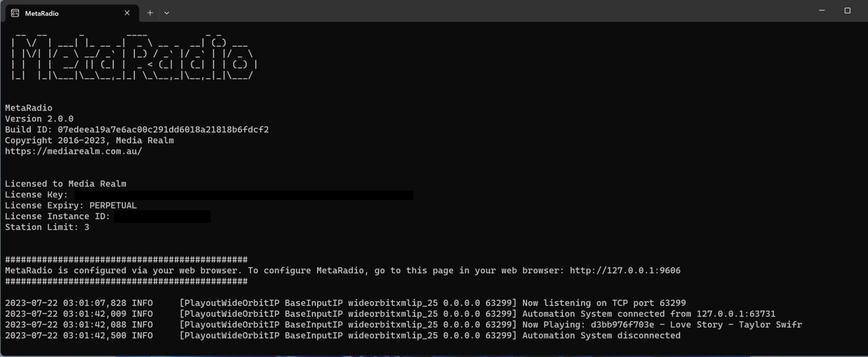Click the Station Limit: 3 text
This screenshot has width=868, height=357.
pyautogui.click(x=47, y=227)
